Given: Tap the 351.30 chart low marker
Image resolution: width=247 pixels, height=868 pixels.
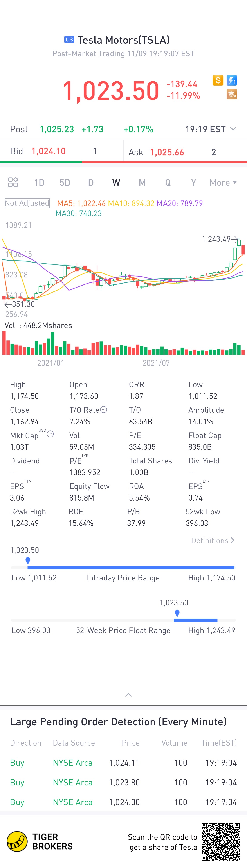Looking at the screenshot, I should pos(20,304).
